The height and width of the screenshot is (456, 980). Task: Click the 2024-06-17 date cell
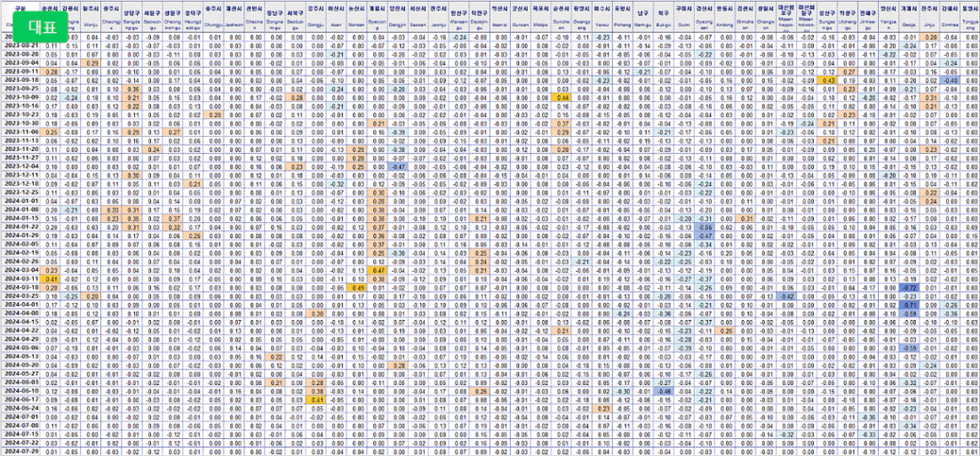(x=21, y=400)
